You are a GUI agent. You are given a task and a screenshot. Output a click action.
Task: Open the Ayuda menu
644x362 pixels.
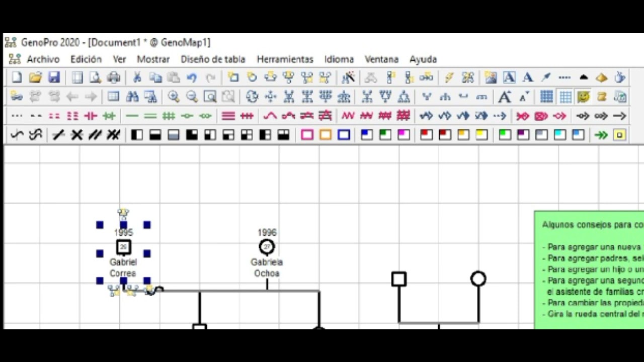[423, 59]
